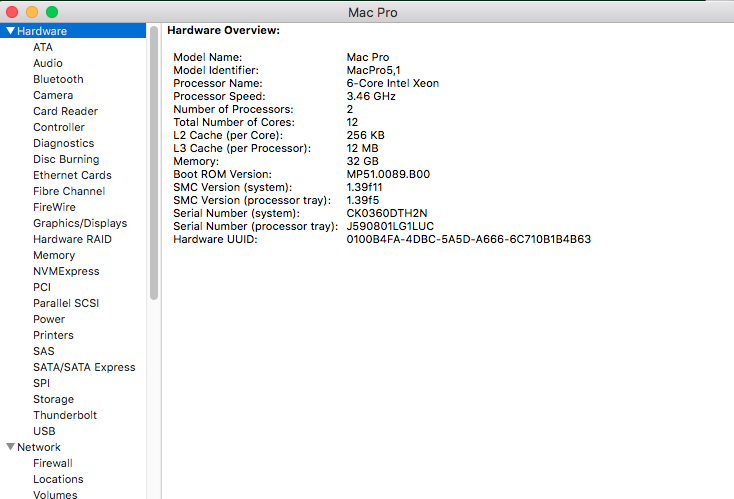The width and height of the screenshot is (734, 499).
Task: Select Locations under Network
Action: pyautogui.click(x=58, y=479)
